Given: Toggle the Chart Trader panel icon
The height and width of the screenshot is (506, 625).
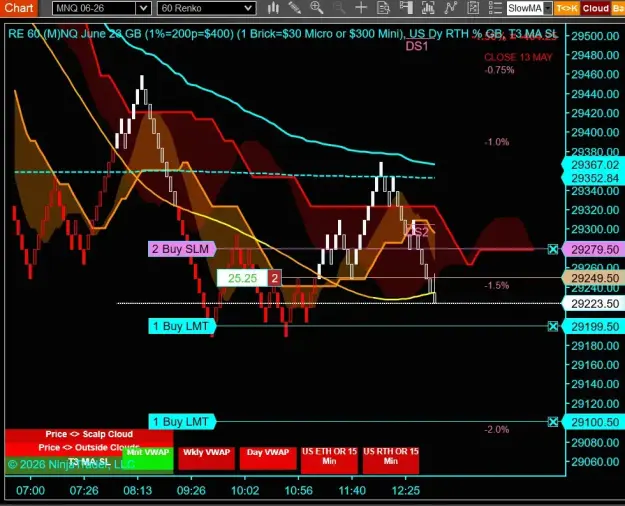Looking at the screenshot, I should (406, 8).
